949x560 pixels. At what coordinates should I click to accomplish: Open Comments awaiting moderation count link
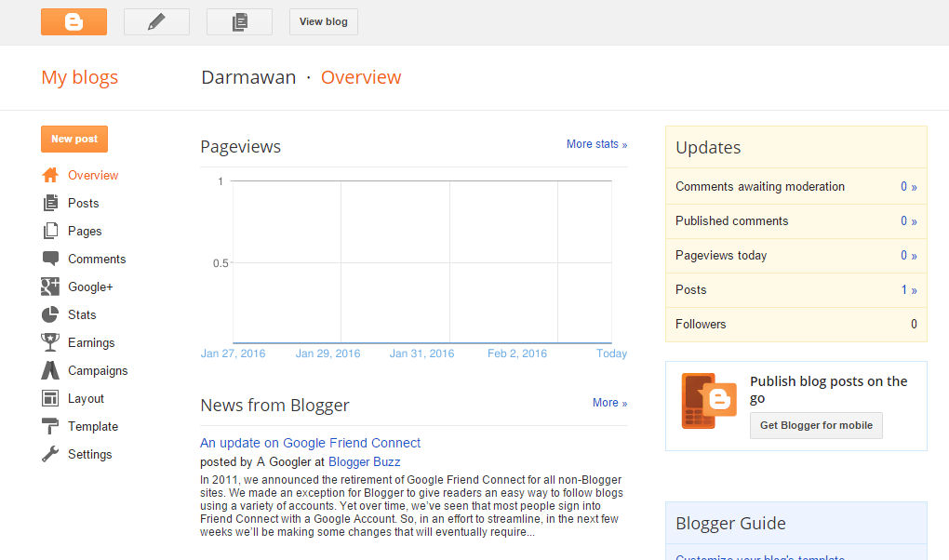tap(909, 186)
